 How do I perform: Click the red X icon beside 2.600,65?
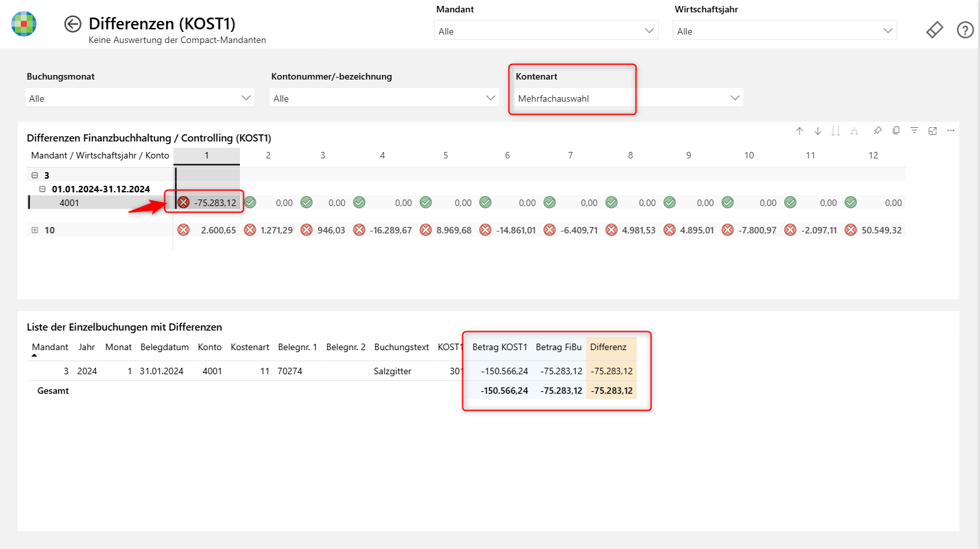coord(184,230)
